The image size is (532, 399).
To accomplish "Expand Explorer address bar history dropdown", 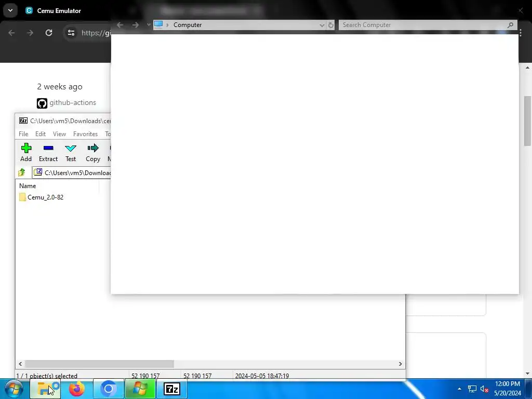I will [x=322, y=25].
